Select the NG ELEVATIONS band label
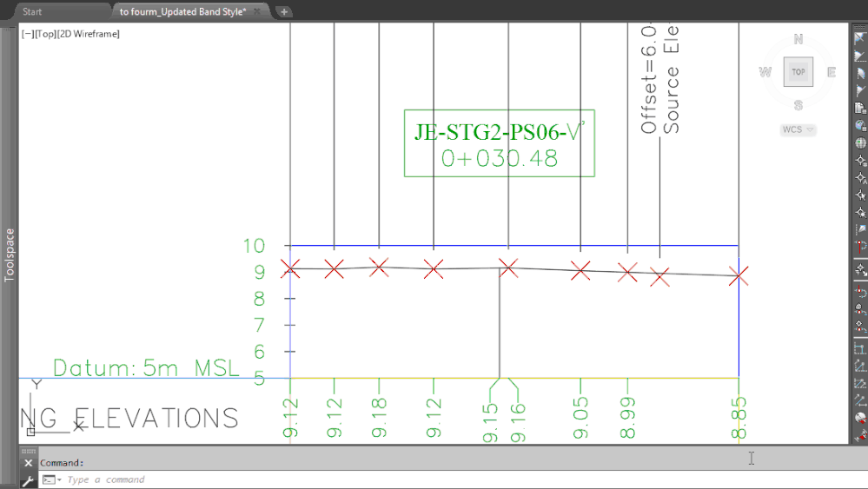 click(129, 419)
